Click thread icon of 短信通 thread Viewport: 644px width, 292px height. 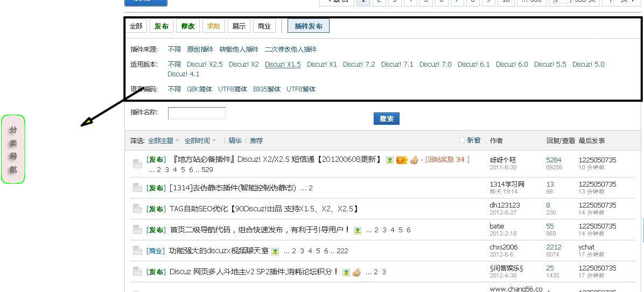pyautogui.click(x=137, y=164)
